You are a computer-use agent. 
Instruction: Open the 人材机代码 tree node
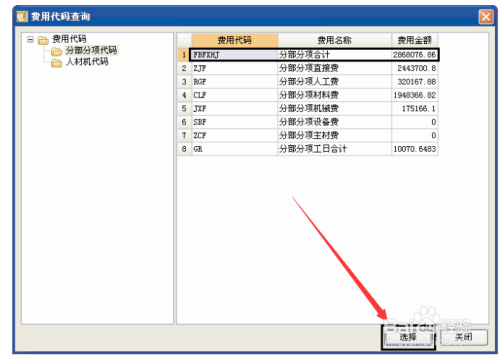[x=87, y=62]
